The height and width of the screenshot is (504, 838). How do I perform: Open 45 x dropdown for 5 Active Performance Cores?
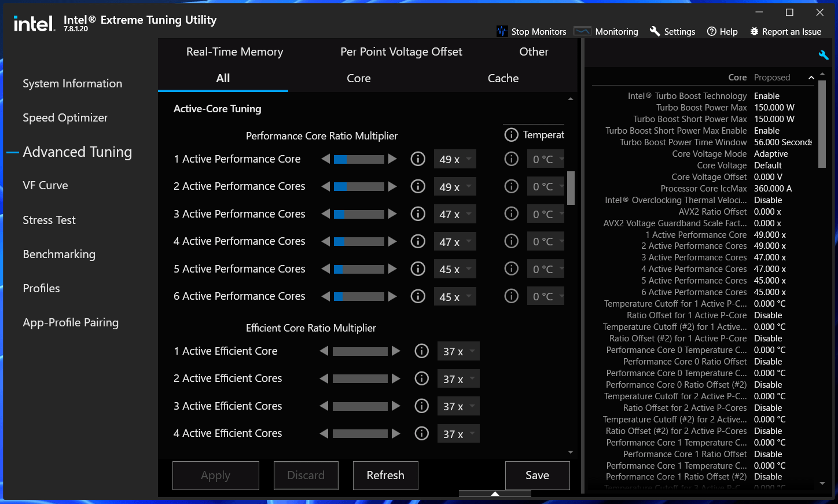point(455,269)
